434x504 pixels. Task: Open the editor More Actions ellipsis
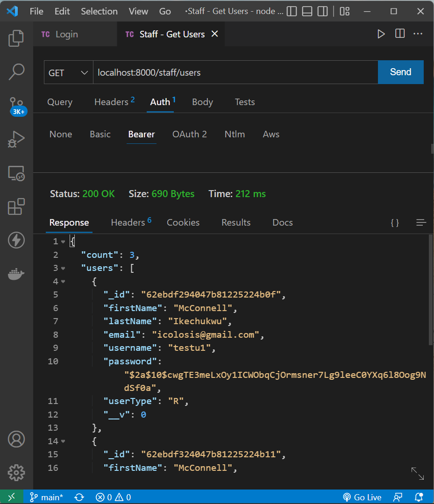pyautogui.click(x=418, y=34)
